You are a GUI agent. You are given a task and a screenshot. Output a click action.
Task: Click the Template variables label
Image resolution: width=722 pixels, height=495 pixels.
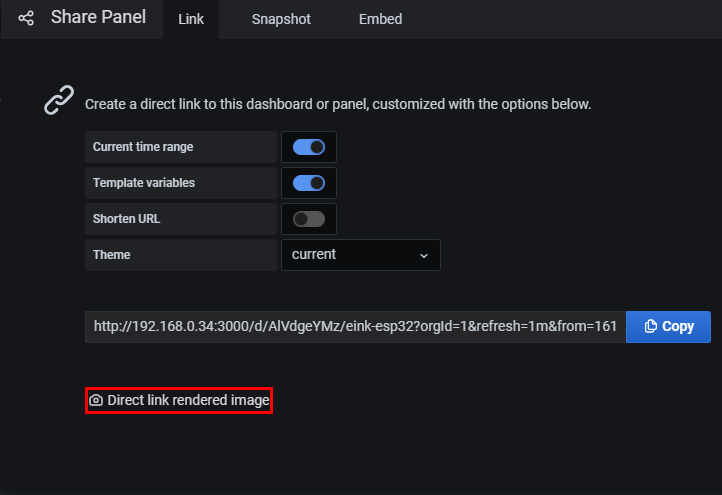pyautogui.click(x=144, y=183)
